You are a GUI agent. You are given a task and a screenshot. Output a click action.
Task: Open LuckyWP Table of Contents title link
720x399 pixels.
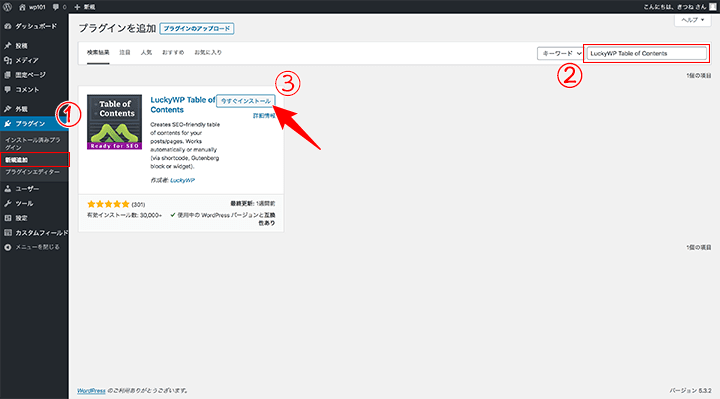[182, 105]
